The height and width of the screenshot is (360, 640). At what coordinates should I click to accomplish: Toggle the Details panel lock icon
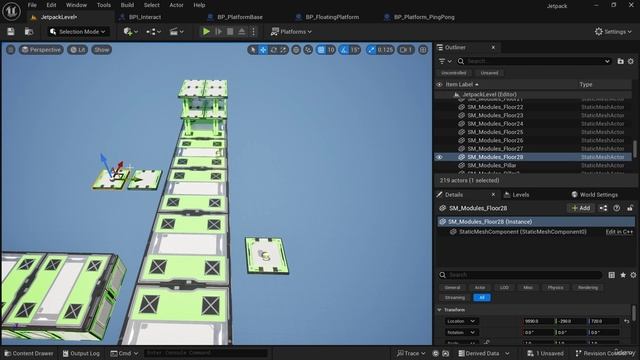(630, 208)
